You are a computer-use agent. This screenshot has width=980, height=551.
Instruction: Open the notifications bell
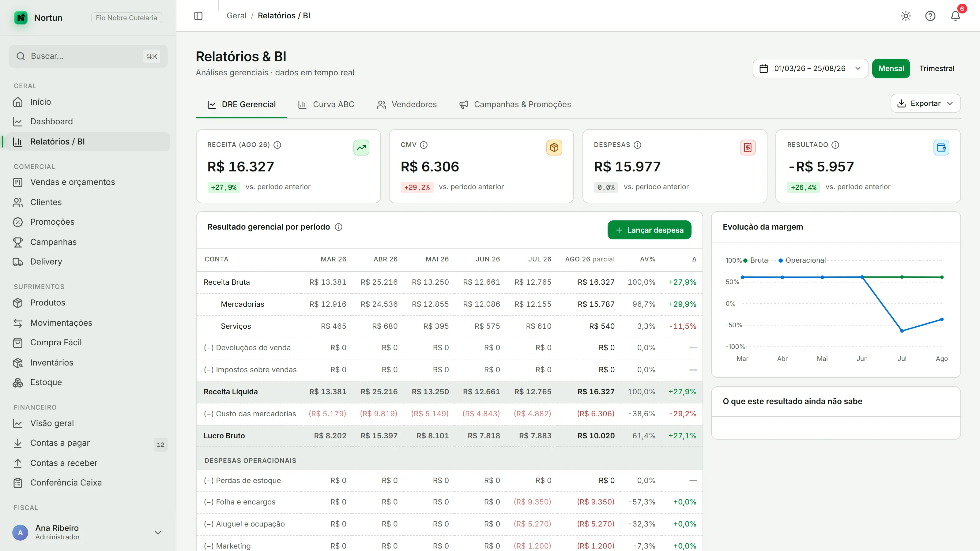[955, 16]
